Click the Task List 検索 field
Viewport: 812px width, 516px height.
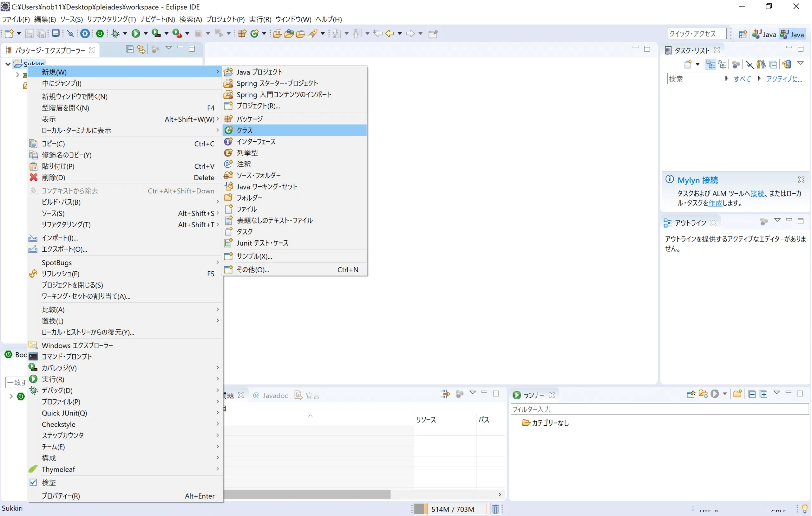693,79
